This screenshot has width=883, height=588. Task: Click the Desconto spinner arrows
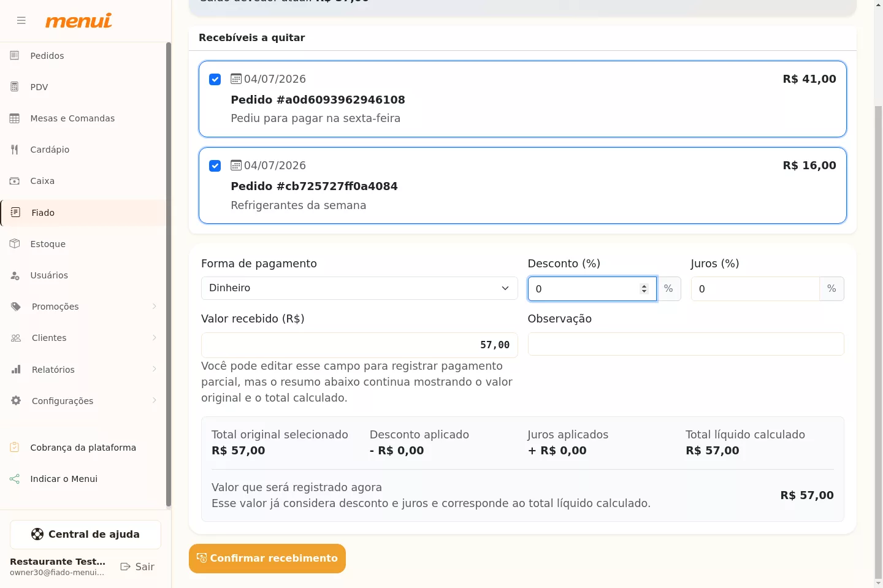pos(644,289)
